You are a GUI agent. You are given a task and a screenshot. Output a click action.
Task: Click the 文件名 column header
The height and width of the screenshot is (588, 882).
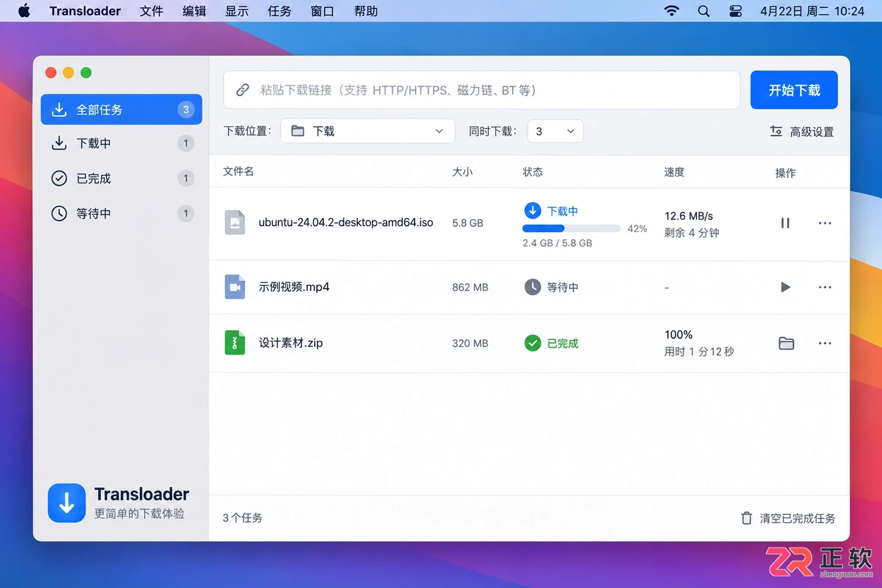pos(238,171)
